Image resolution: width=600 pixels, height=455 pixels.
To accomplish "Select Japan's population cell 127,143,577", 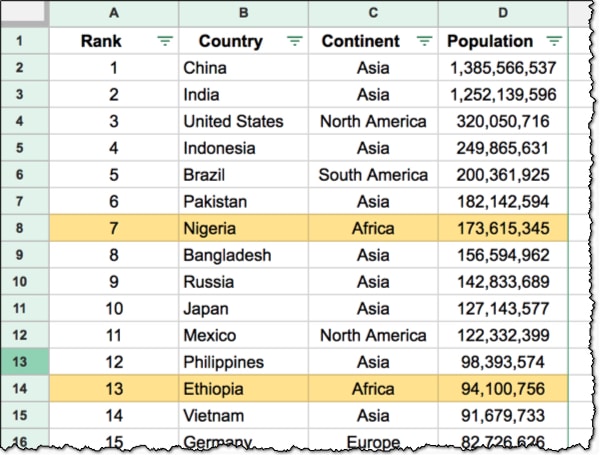I will [503, 308].
